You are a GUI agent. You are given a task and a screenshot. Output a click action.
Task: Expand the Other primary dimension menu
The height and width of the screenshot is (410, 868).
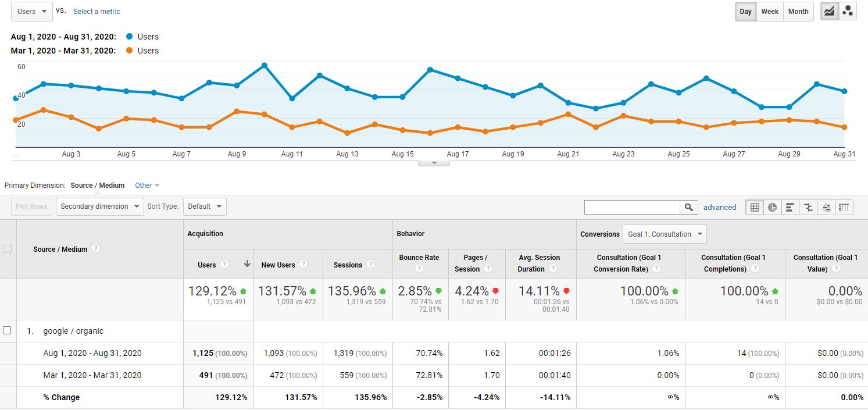click(x=147, y=186)
